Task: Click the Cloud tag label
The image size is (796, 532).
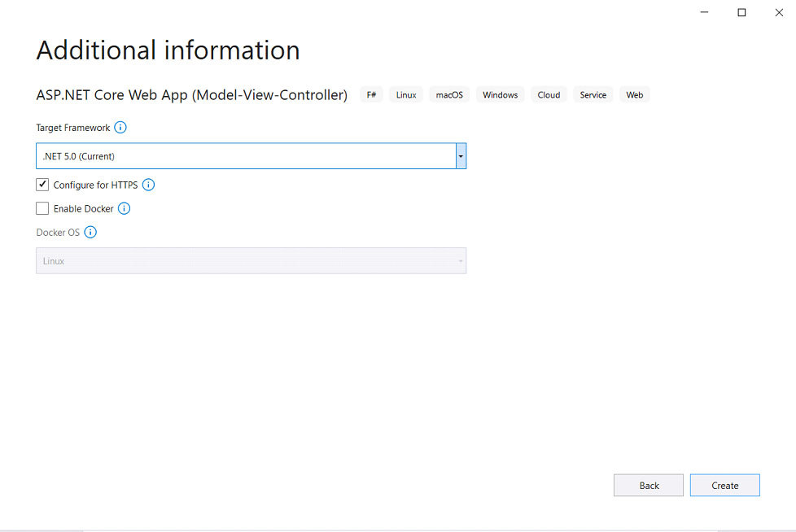Action: (x=549, y=95)
